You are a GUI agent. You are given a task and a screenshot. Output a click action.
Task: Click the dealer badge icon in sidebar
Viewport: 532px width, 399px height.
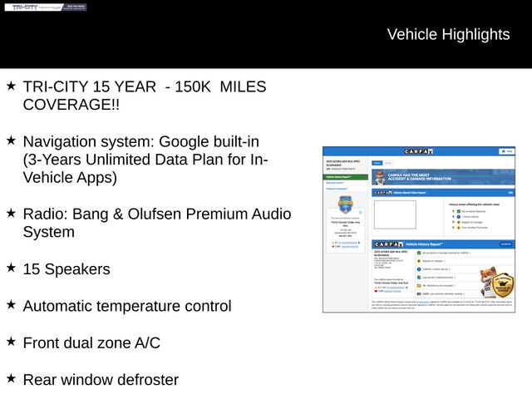point(345,204)
